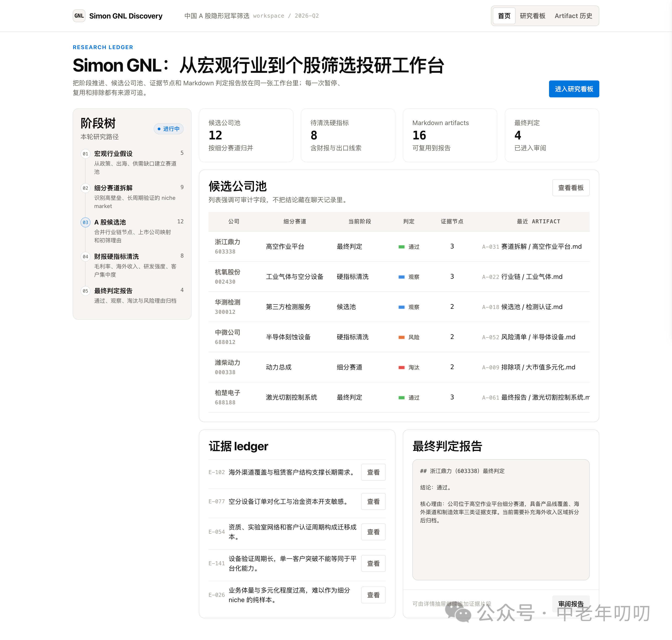Click the 查看看板 button
672x640 pixels.
point(571,188)
